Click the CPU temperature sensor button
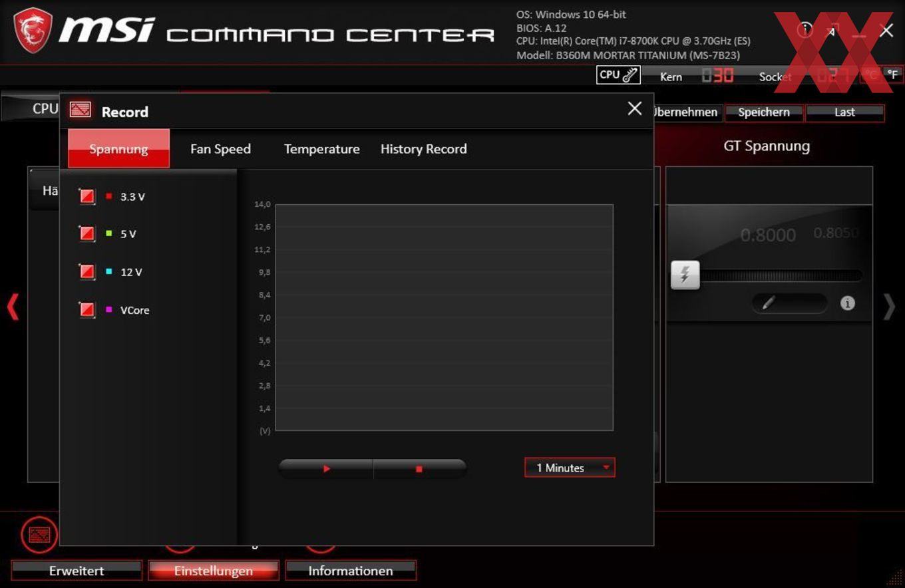This screenshot has width=905, height=588. pos(618,75)
